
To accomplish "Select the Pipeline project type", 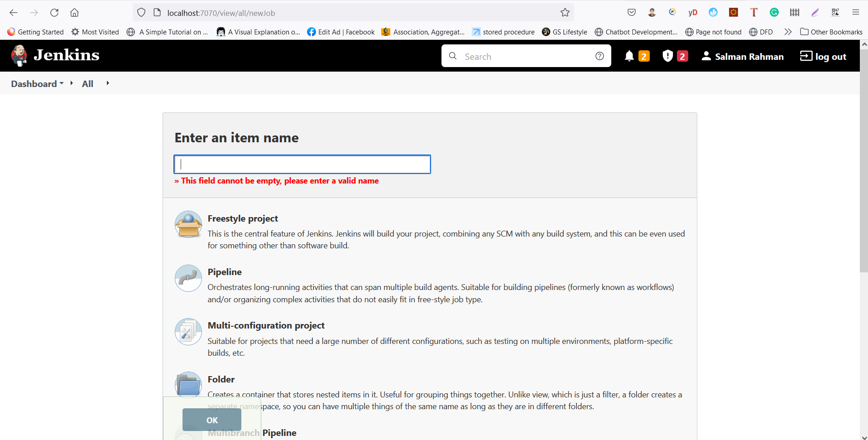I will click(x=224, y=272).
